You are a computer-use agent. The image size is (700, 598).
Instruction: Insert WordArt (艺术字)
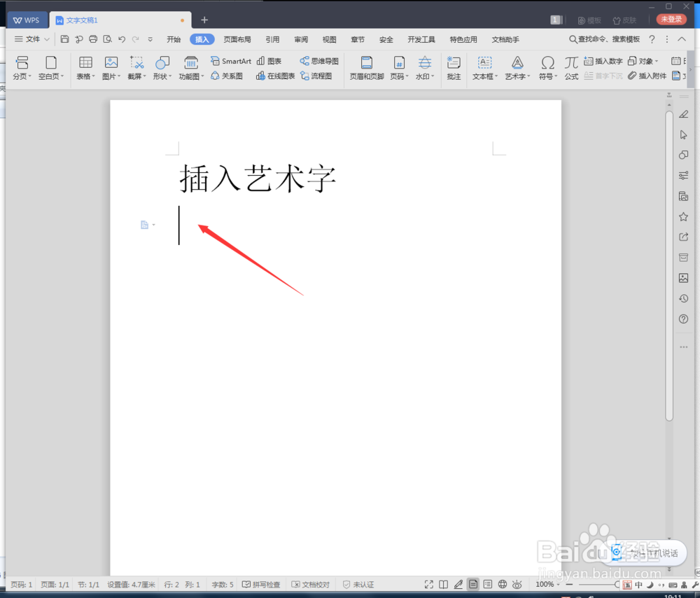point(517,68)
